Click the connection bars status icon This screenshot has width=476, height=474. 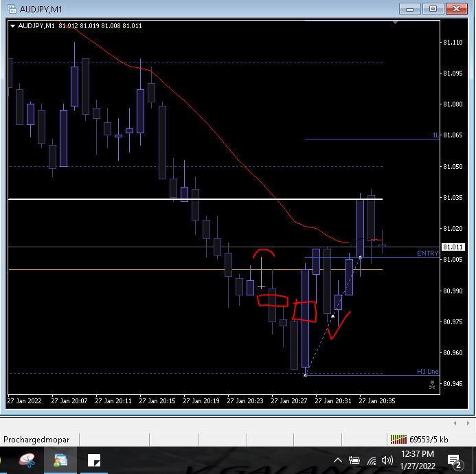coord(398,439)
